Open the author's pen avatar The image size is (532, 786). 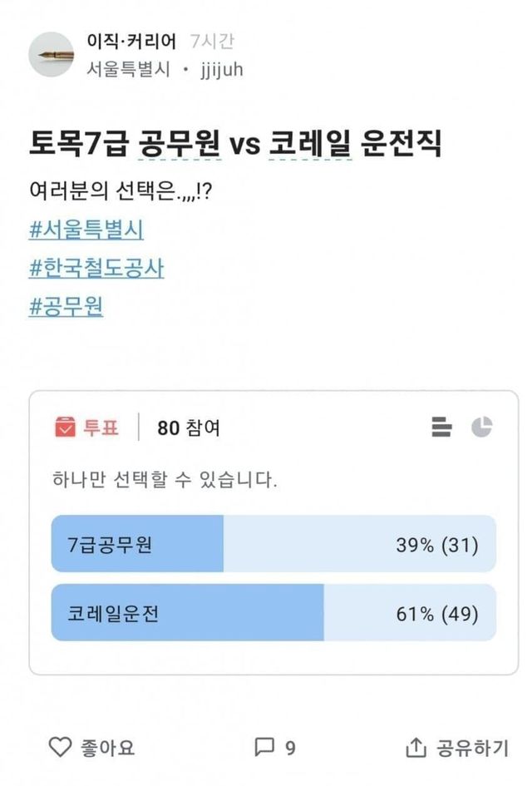[52, 55]
